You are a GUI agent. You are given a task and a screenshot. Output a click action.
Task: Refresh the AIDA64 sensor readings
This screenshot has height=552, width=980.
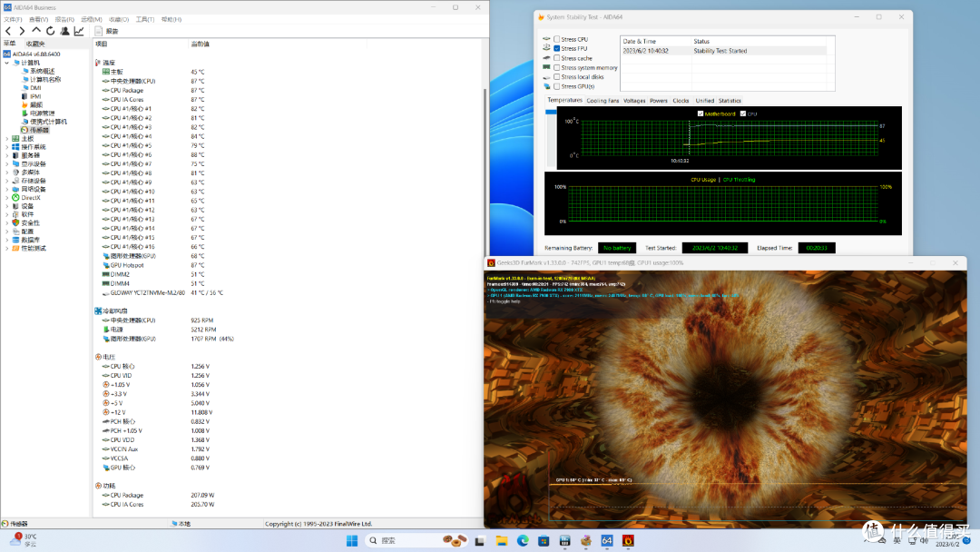point(51,31)
